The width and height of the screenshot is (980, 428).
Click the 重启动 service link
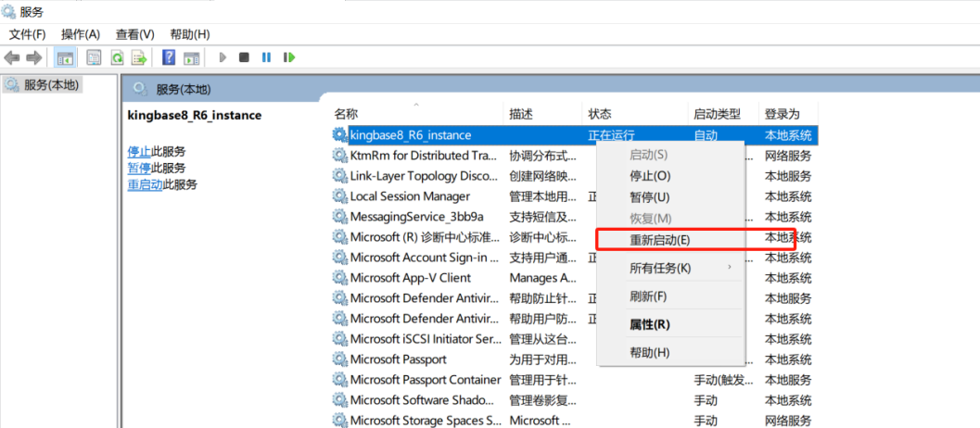pos(145,184)
